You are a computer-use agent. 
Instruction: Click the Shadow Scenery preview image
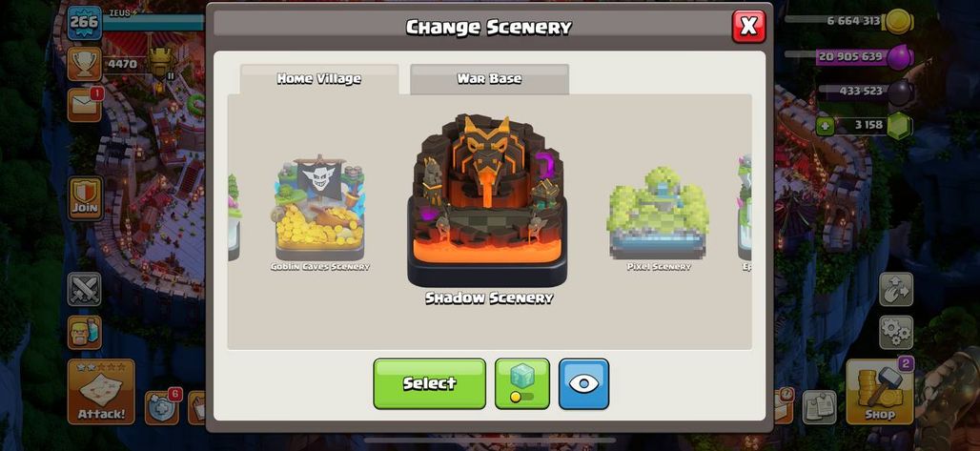pos(487,200)
